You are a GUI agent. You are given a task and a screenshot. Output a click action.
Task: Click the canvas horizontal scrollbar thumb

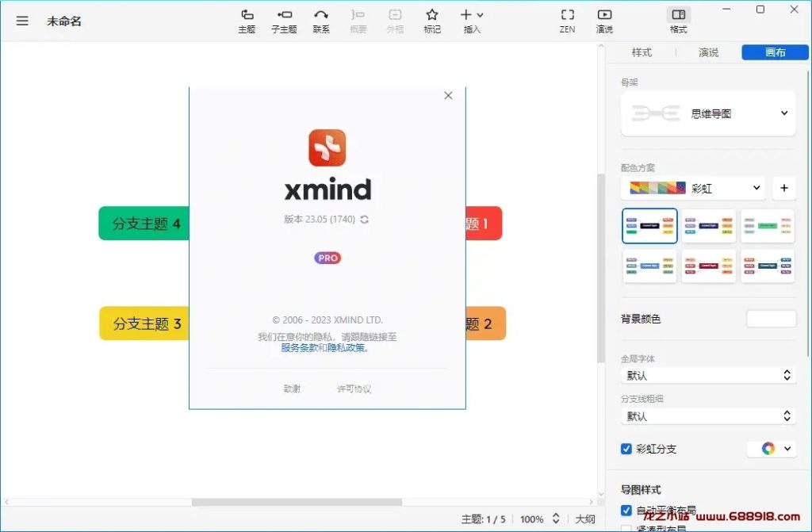pyautogui.click(x=297, y=502)
